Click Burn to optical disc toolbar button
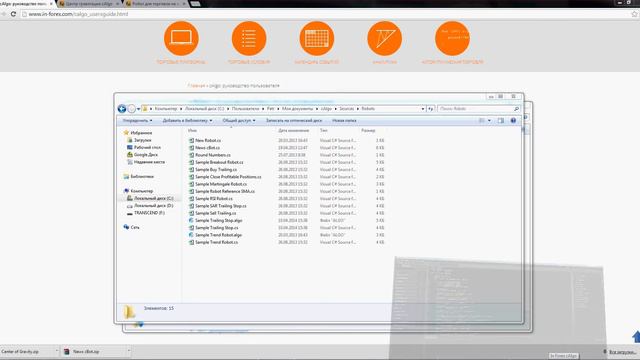The image size is (640, 360). [294, 120]
